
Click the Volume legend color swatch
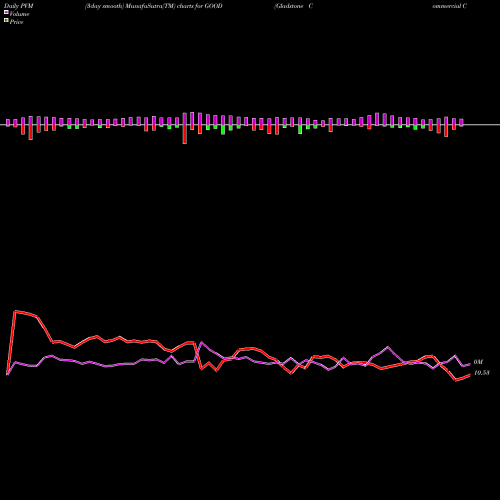[6, 12]
